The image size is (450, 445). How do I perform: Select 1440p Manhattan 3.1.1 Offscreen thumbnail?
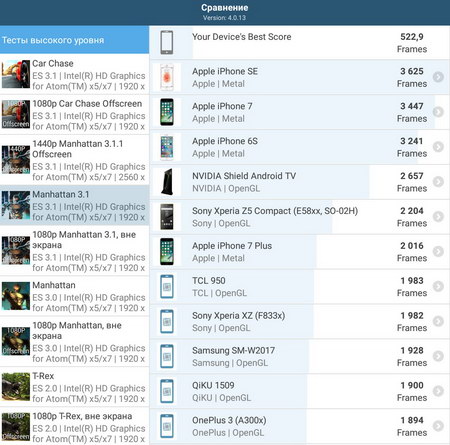[16, 160]
